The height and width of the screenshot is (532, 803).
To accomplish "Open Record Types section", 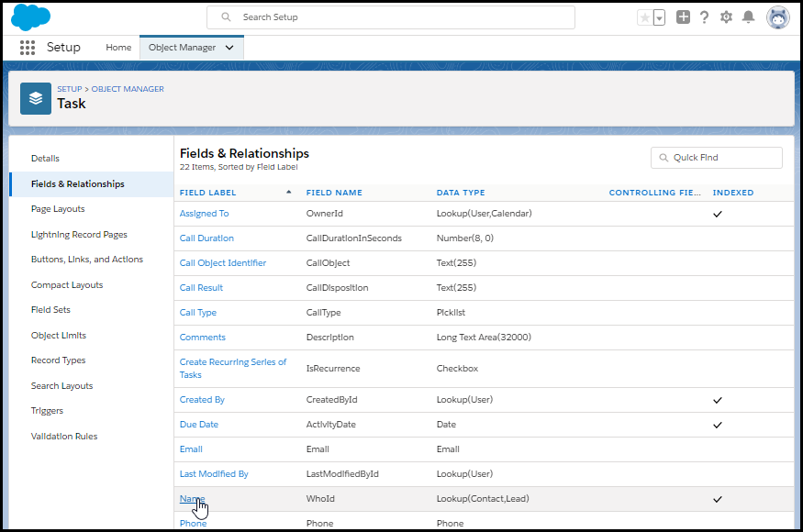I will 59,360.
